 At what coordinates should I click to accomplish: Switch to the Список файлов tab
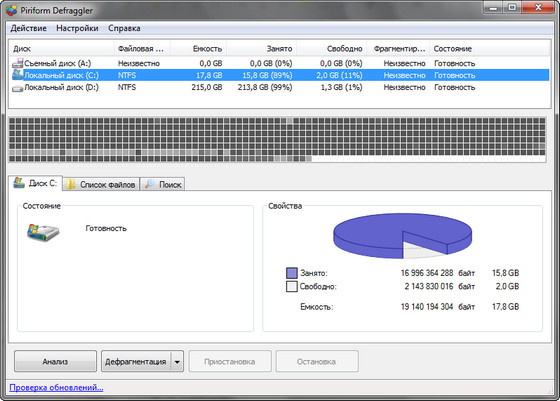click(101, 184)
